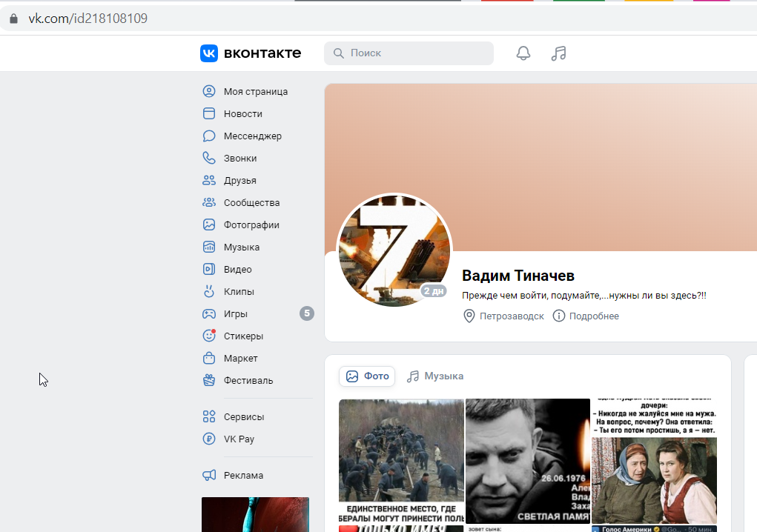Click the Клипы hand icon

pyautogui.click(x=209, y=291)
